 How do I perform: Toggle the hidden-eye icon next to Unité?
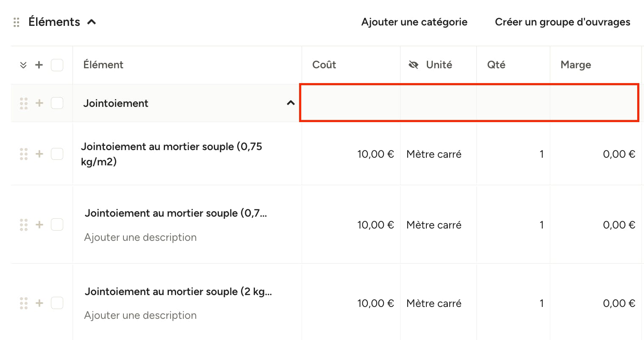[x=413, y=65]
